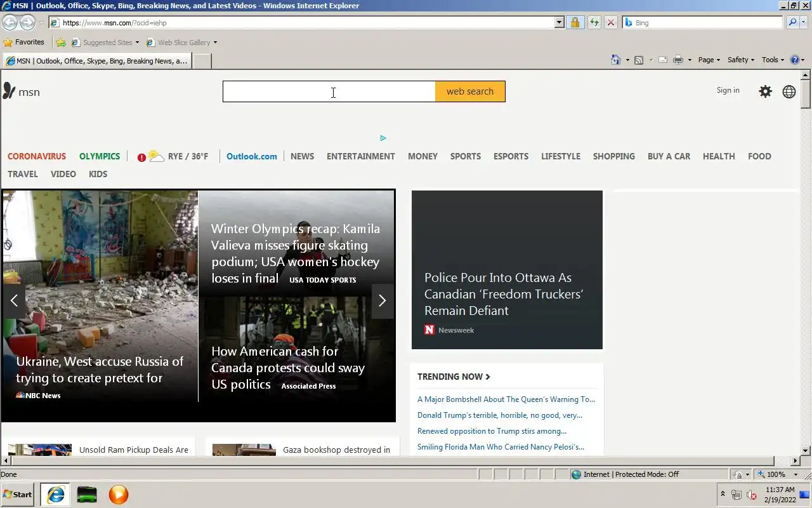The image size is (812, 508).
Task: Select the MSN browser tab
Action: point(96,61)
